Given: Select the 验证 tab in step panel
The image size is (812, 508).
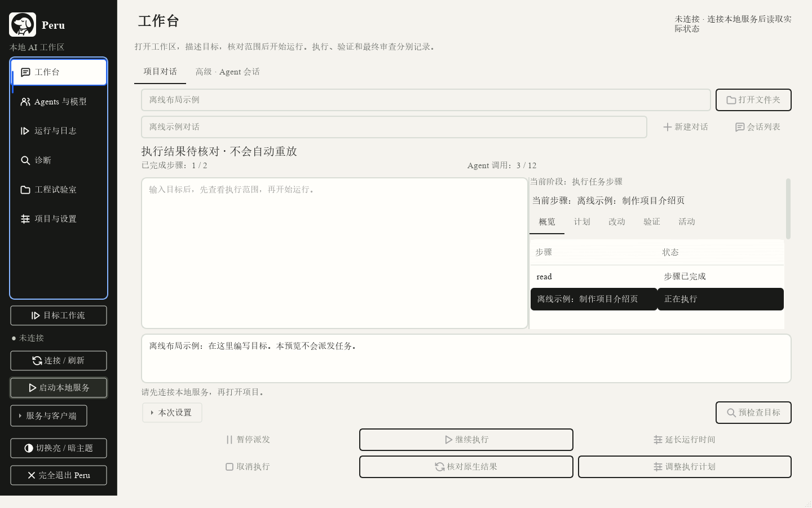Looking at the screenshot, I should point(652,222).
